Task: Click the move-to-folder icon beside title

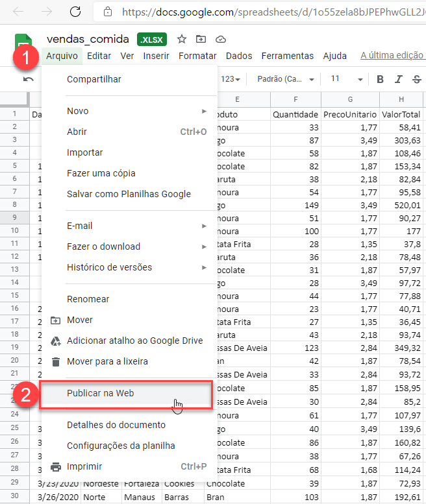Action: [201, 39]
